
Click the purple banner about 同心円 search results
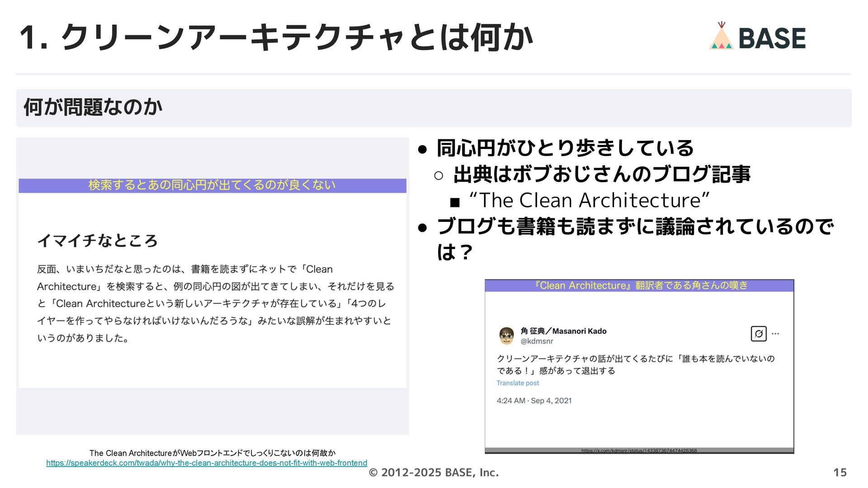(212, 185)
